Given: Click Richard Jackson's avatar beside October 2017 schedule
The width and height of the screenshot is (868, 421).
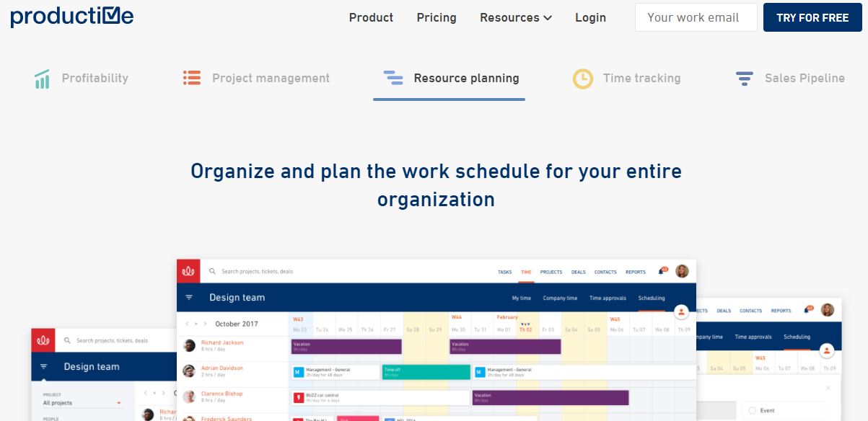Looking at the screenshot, I should (x=189, y=345).
